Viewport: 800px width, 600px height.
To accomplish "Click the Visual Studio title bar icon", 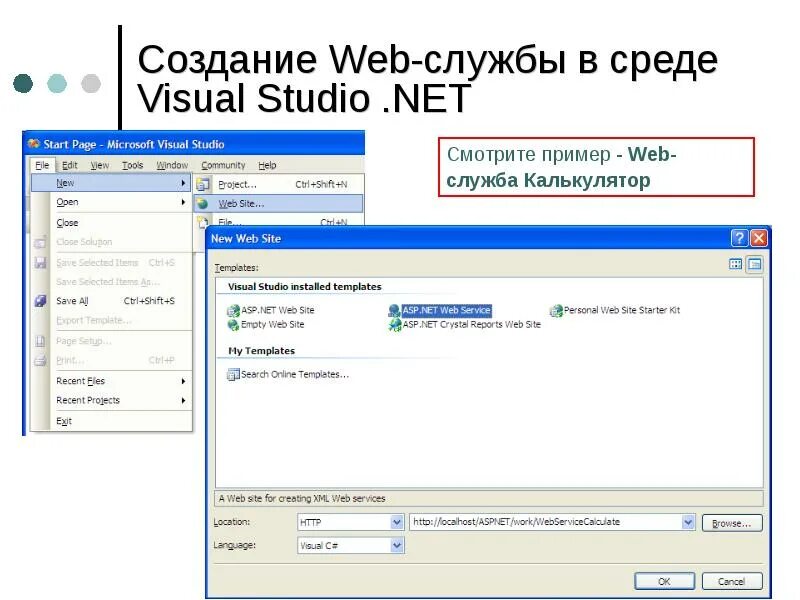I will coord(34,144).
